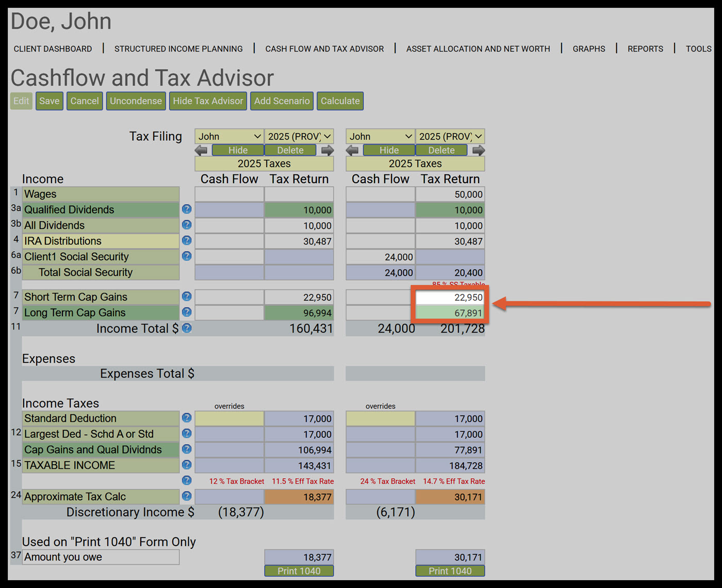Image resolution: width=722 pixels, height=588 pixels.
Task: Expand the second scenario's John dropdown
Action: point(381,136)
